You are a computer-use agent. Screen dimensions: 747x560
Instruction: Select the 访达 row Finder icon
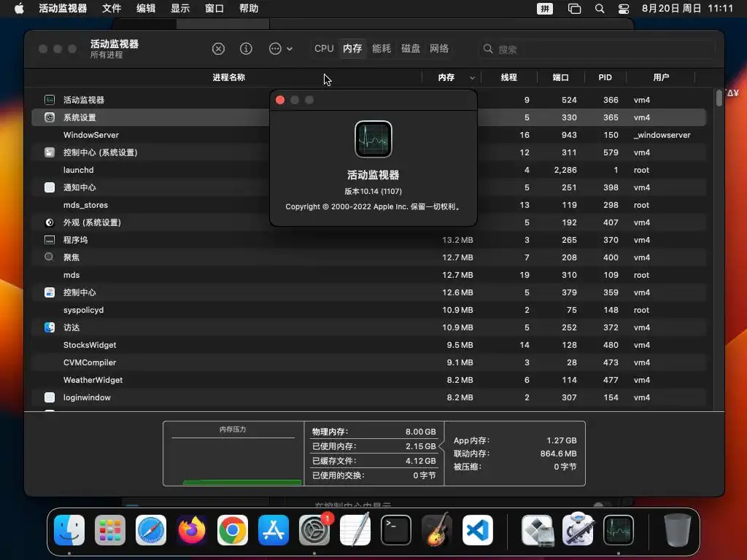50,327
